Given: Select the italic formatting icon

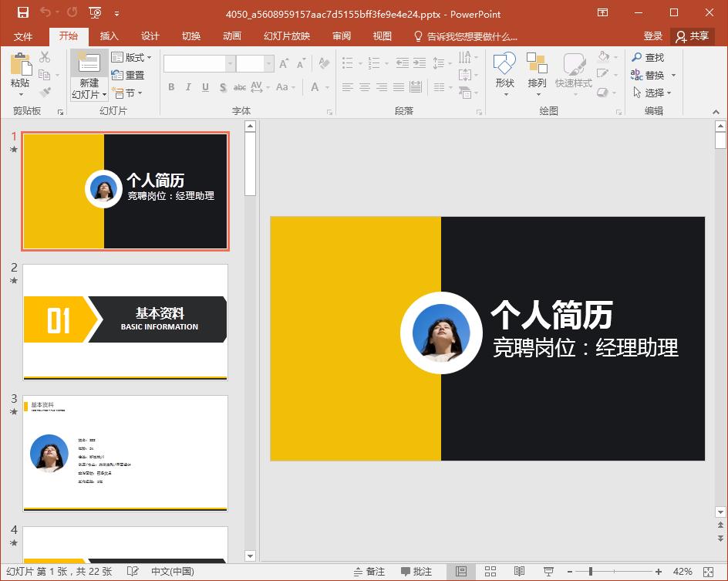Looking at the screenshot, I should [x=187, y=87].
